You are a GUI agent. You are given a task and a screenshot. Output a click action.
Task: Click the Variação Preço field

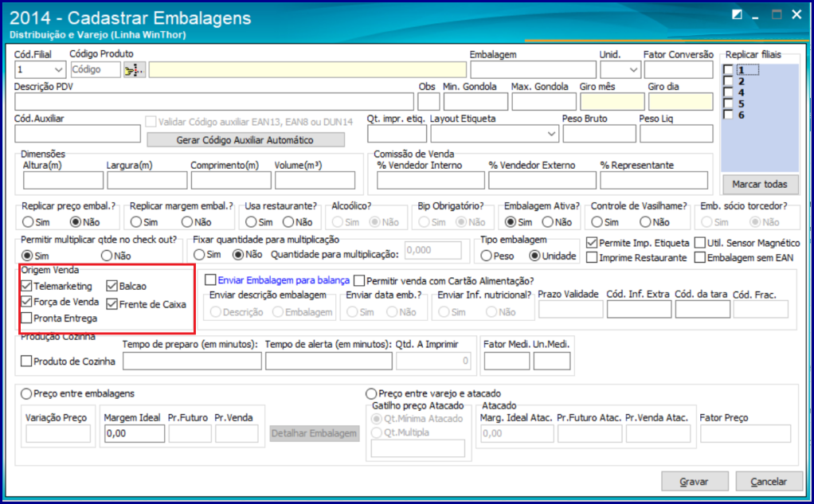coord(58,433)
